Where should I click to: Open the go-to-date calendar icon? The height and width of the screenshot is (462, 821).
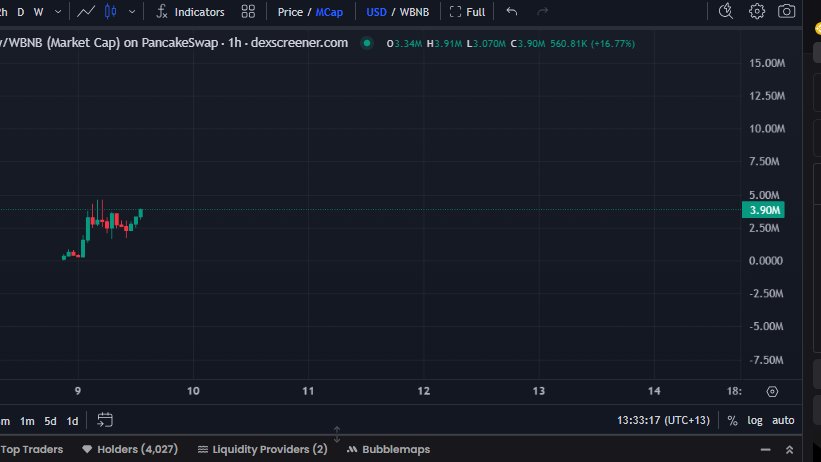105,420
